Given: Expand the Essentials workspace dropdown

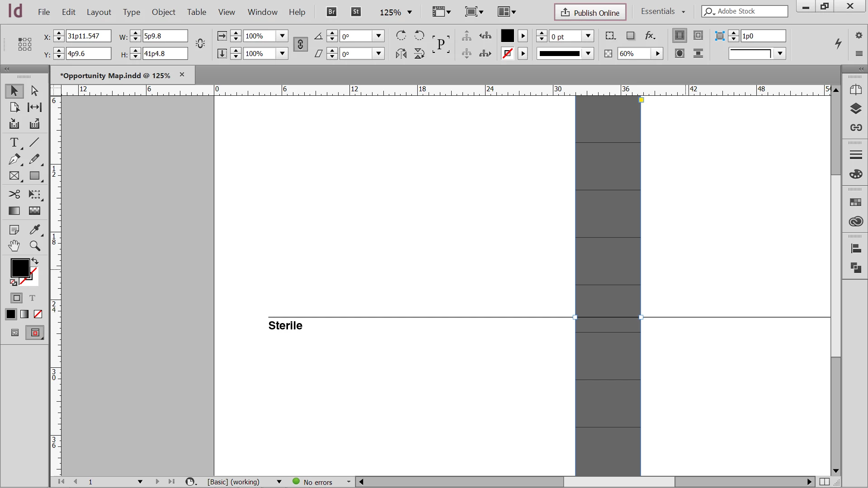Looking at the screenshot, I should tap(683, 12).
